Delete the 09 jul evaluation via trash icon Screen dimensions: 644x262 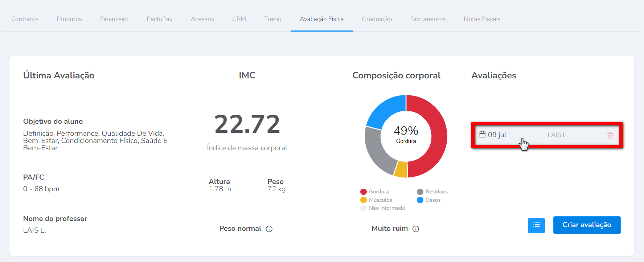click(x=610, y=135)
